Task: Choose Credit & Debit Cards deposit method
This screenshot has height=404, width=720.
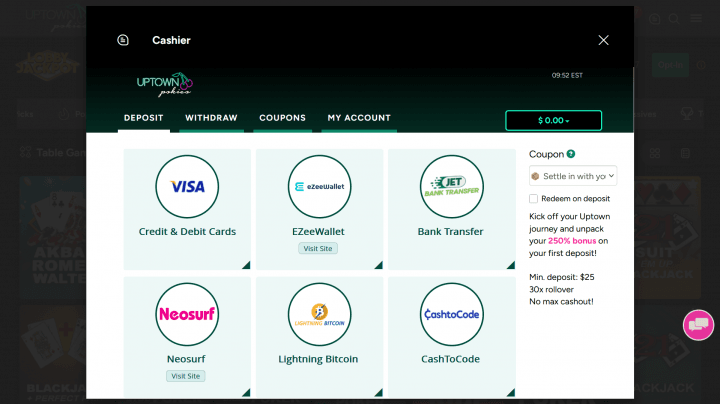Action: (187, 231)
